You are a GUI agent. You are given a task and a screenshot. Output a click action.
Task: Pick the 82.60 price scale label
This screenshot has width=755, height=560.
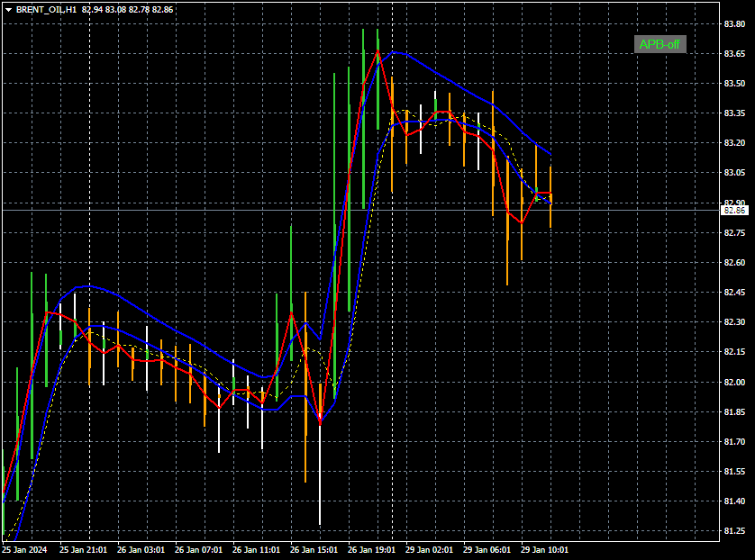tap(735, 263)
